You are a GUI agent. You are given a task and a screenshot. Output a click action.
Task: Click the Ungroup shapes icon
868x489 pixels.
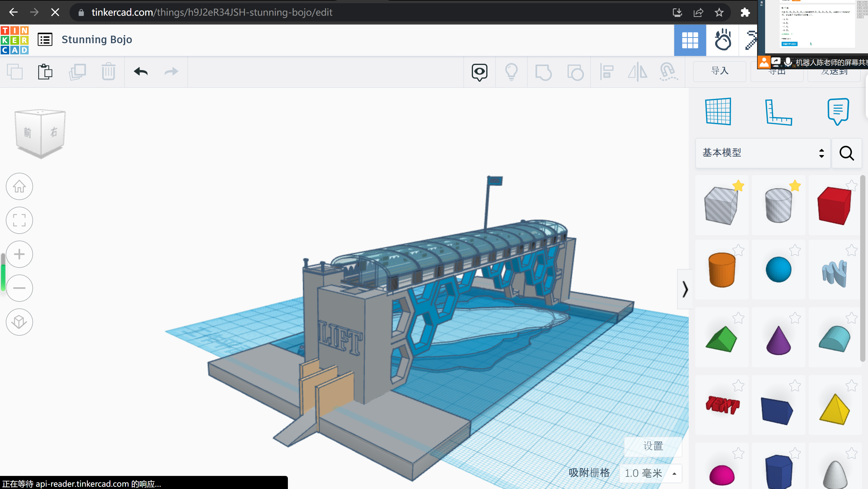coord(575,72)
